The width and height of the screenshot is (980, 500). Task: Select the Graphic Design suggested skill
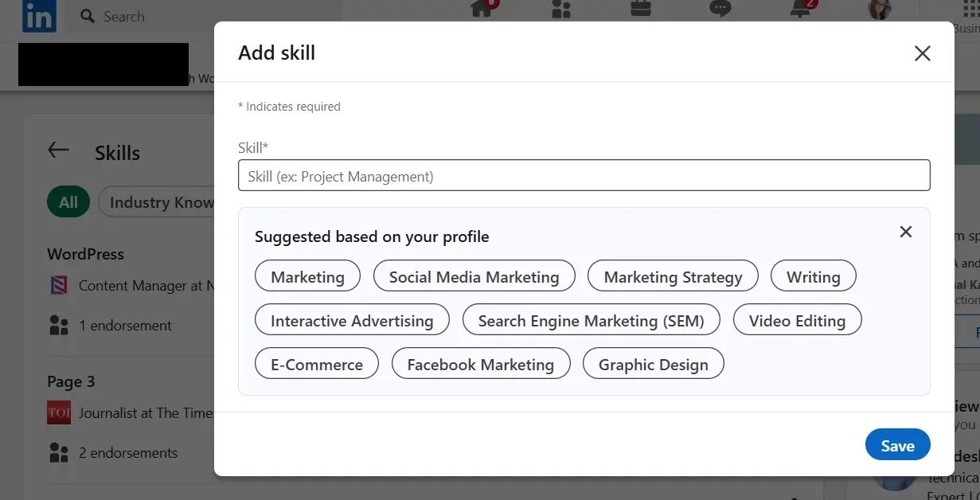pyautogui.click(x=653, y=364)
